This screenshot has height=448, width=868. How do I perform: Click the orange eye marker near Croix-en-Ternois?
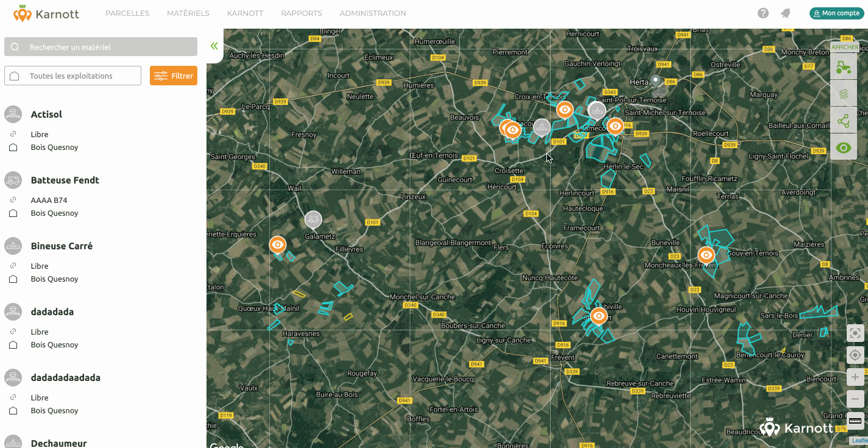565,110
